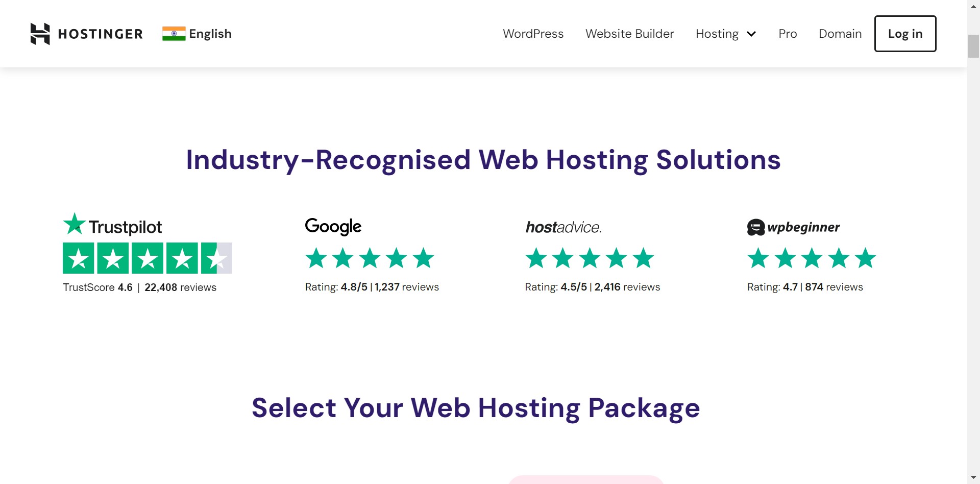Select the Pro navigation item
Screen dimensions: 980x484
[x=788, y=34]
